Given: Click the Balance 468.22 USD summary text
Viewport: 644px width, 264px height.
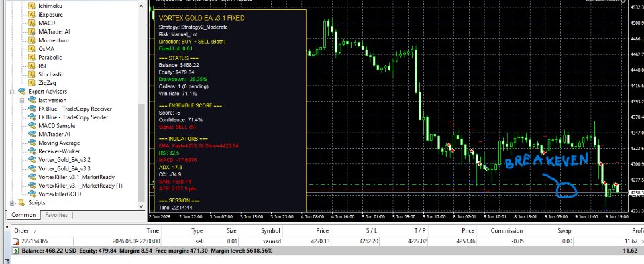Looking at the screenshot, I should (x=49, y=251).
